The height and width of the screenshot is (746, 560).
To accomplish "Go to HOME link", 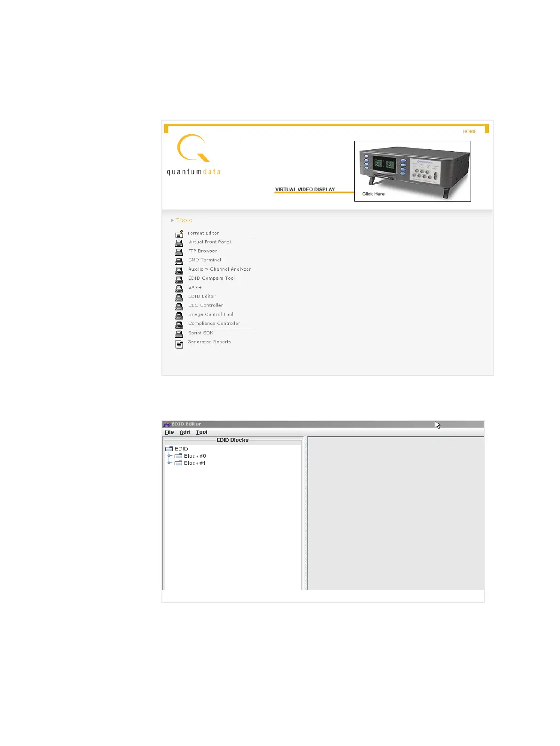I will (470, 132).
